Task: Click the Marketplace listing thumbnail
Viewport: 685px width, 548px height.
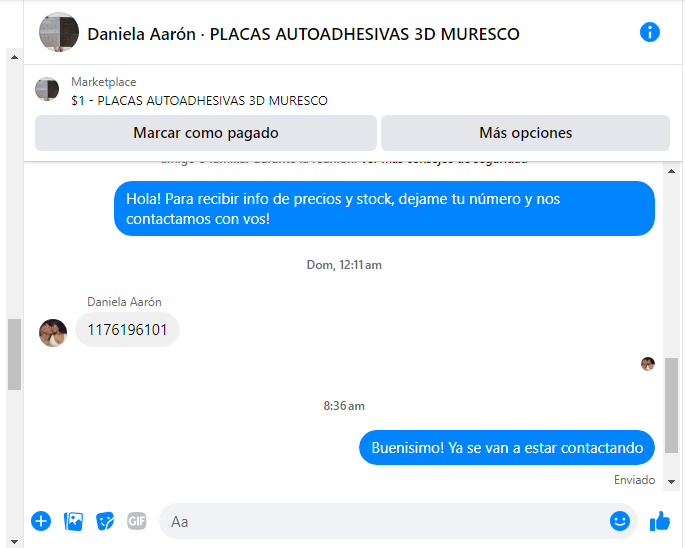Action: [x=47, y=89]
